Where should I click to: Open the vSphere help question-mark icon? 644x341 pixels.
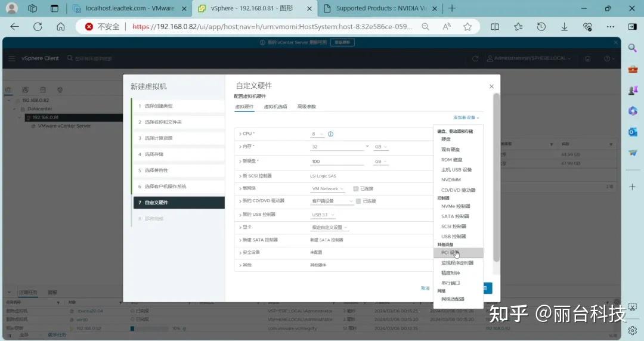[x=607, y=58]
